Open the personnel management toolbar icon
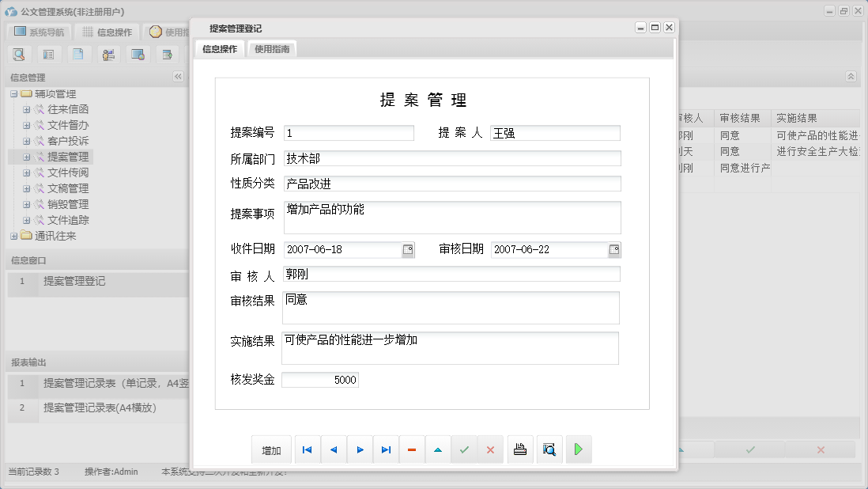This screenshot has height=489, width=868. pos(108,54)
